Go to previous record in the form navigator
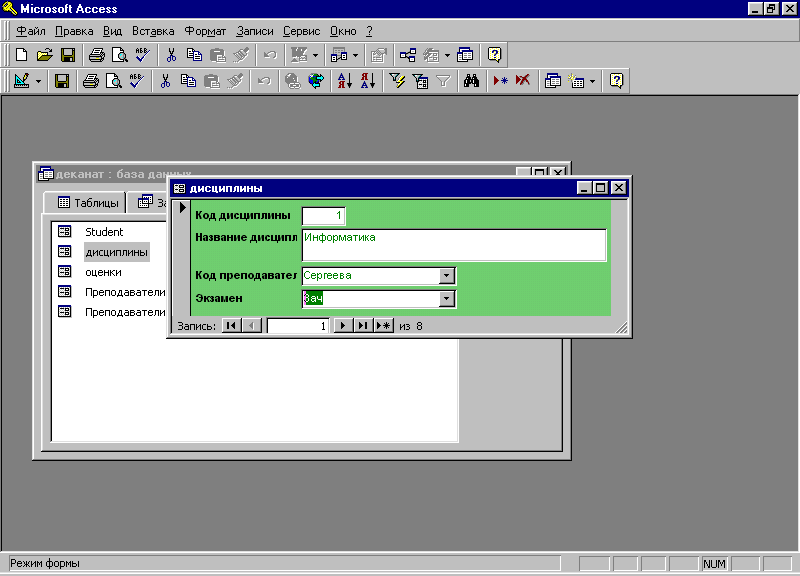This screenshot has height=576, width=800. pos(252,325)
